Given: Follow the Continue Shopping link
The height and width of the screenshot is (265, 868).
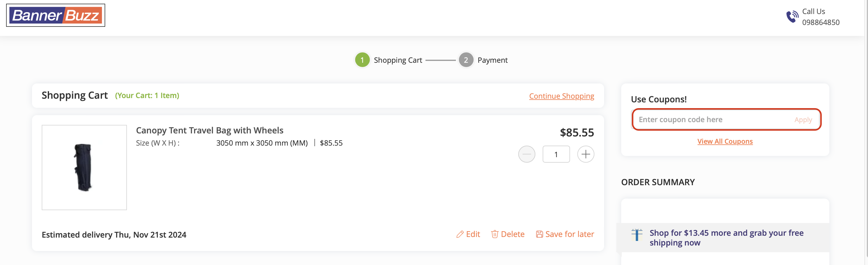Looking at the screenshot, I should 561,96.
